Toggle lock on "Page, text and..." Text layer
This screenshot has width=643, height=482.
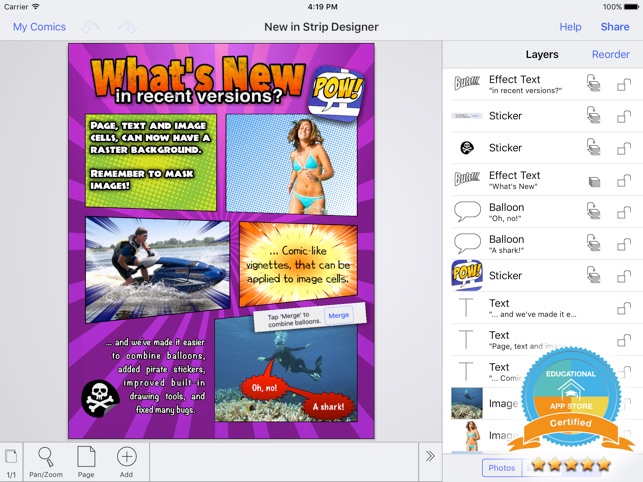(x=624, y=340)
